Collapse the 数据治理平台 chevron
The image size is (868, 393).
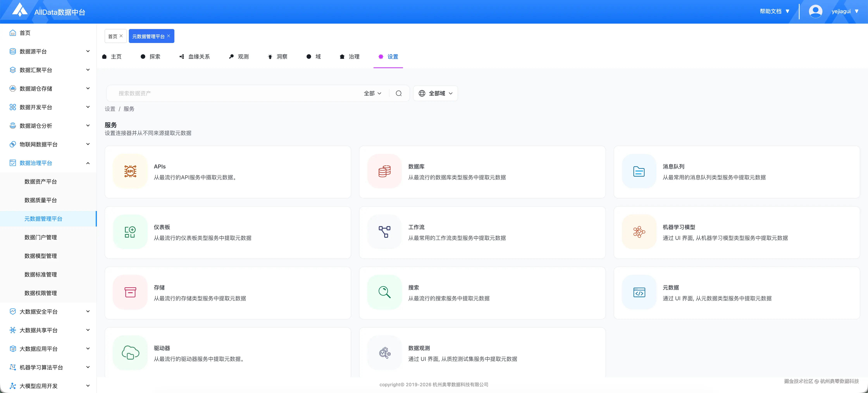tap(88, 163)
